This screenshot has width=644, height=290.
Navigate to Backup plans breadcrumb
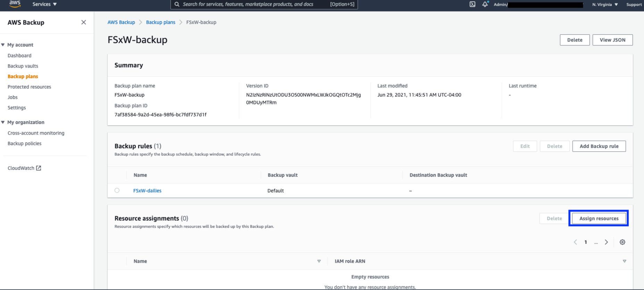(160, 22)
